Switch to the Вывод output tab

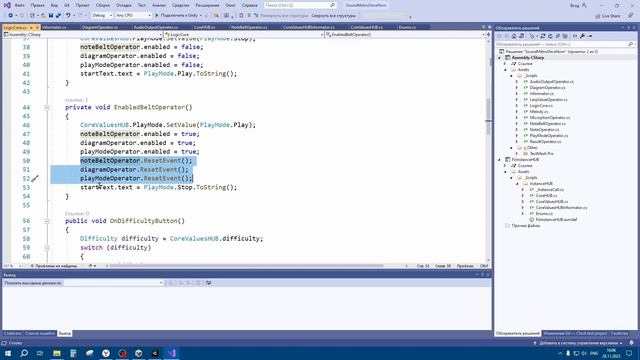pyautogui.click(x=64, y=333)
